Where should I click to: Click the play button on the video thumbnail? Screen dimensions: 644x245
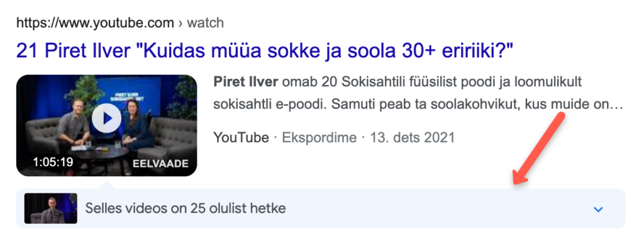pos(106,118)
